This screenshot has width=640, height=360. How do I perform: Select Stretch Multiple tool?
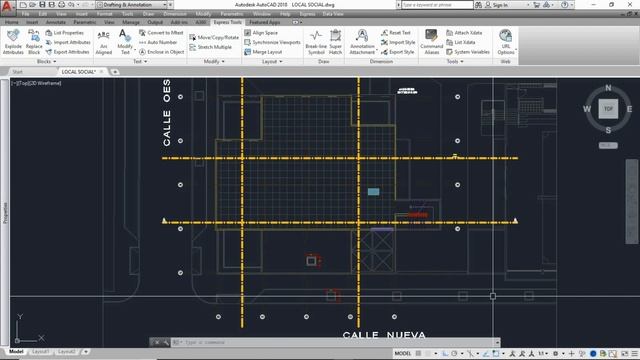pos(211,47)
